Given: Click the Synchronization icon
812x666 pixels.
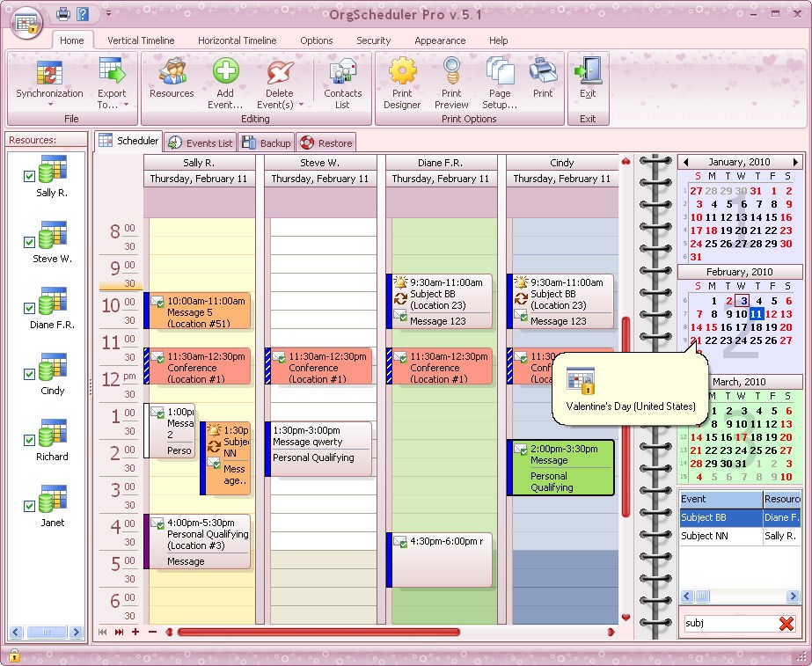Looking at the screenshot, I should (x=49, y=72).
